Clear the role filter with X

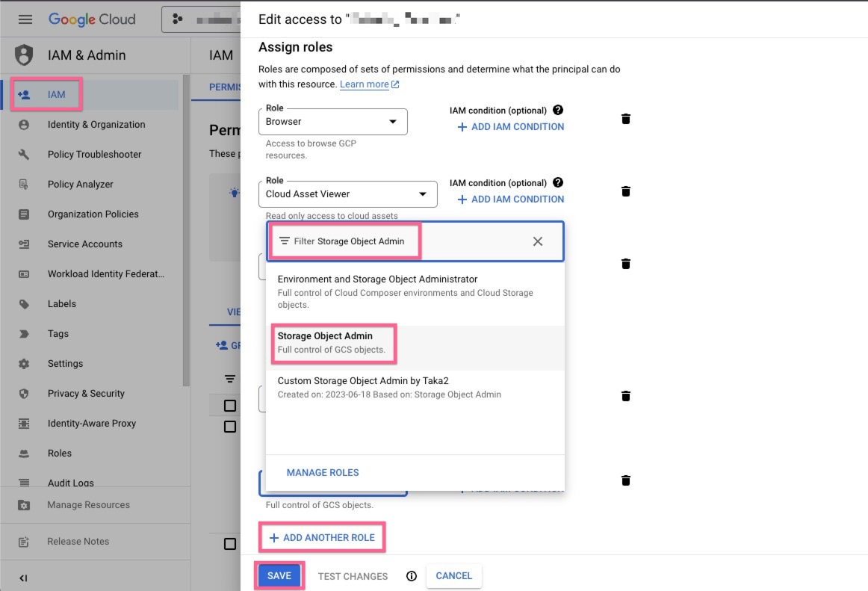(538, 241)
